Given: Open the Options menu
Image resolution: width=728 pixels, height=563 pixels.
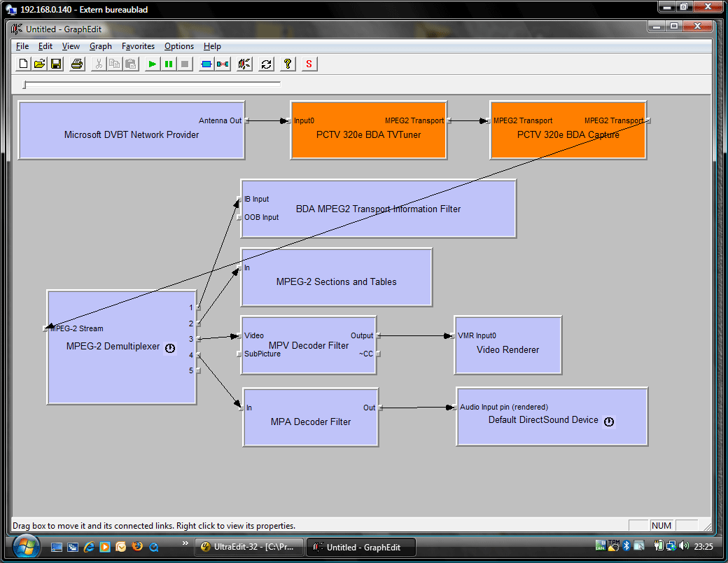Looking at the screenshot, I should [178, 46].
